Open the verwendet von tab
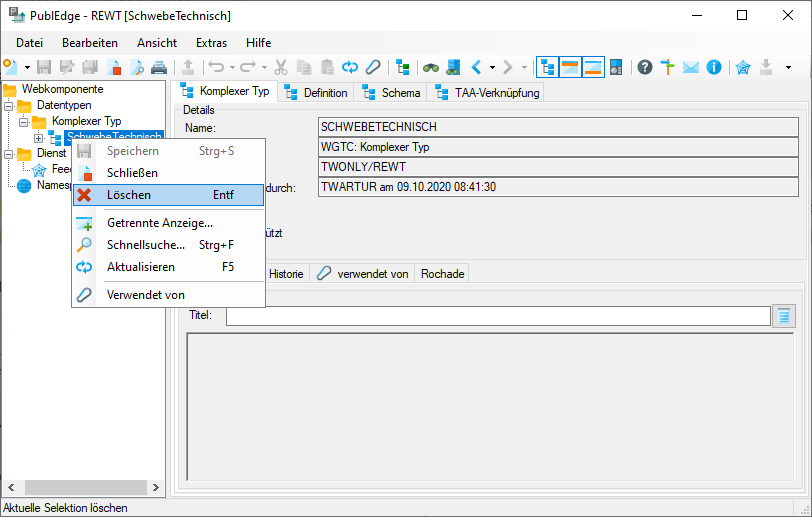Image resolution: width=812 pixels, height=517 pixels. pyautogui.click(x=362, y=274)
